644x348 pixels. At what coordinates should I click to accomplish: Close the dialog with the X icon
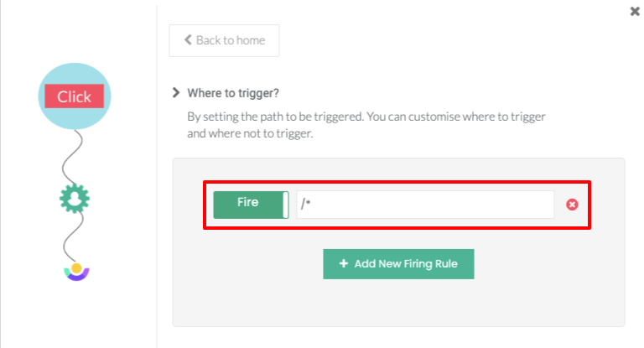point(635,12)
